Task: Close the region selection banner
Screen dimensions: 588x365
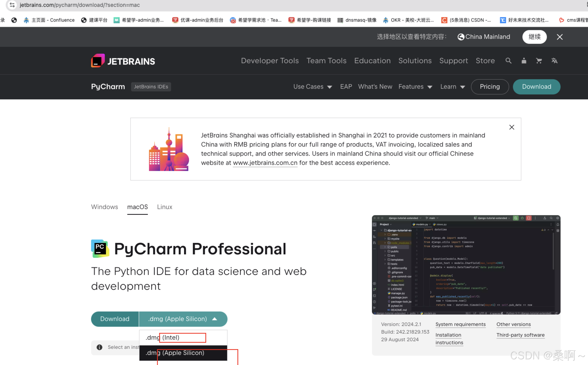Action: 559,37
